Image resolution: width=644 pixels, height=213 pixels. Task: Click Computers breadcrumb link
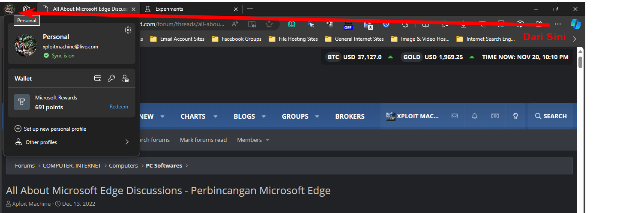[123, 165]
